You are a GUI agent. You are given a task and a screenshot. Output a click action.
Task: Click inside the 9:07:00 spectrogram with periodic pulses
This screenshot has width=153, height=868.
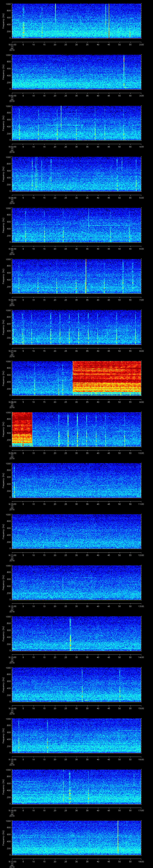pos(76,327)
